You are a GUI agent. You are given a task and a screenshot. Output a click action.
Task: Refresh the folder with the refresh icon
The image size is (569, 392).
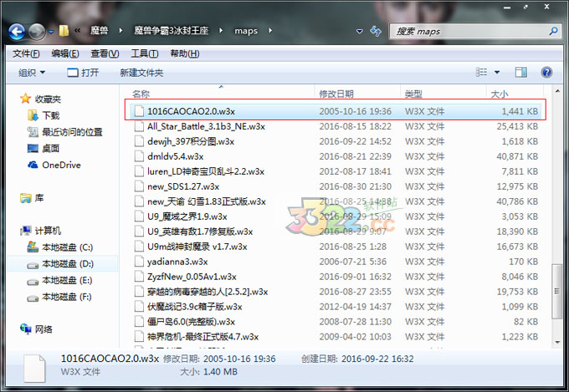[376, 31]
